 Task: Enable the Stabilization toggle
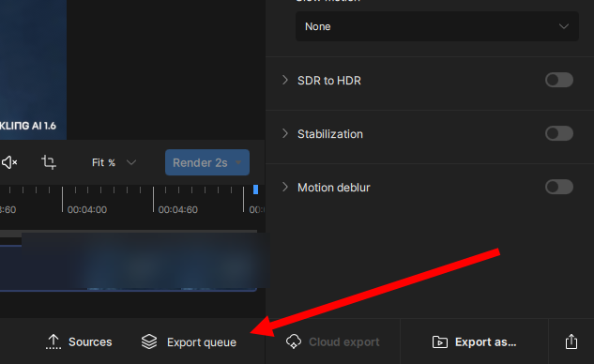[558, 133]
